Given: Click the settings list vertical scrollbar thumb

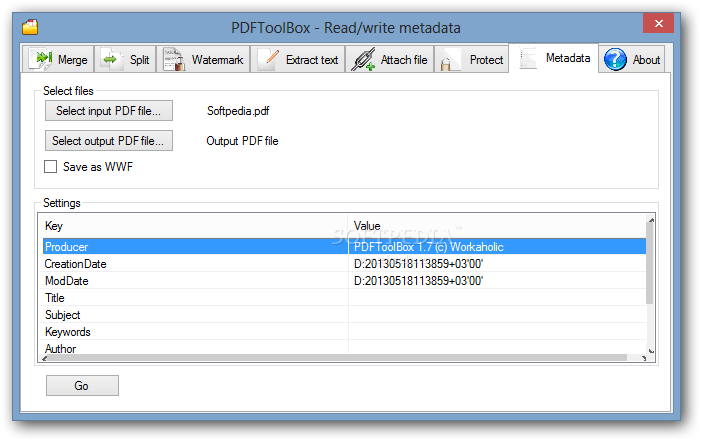Looking at the screenshot, I should point(650,263).
